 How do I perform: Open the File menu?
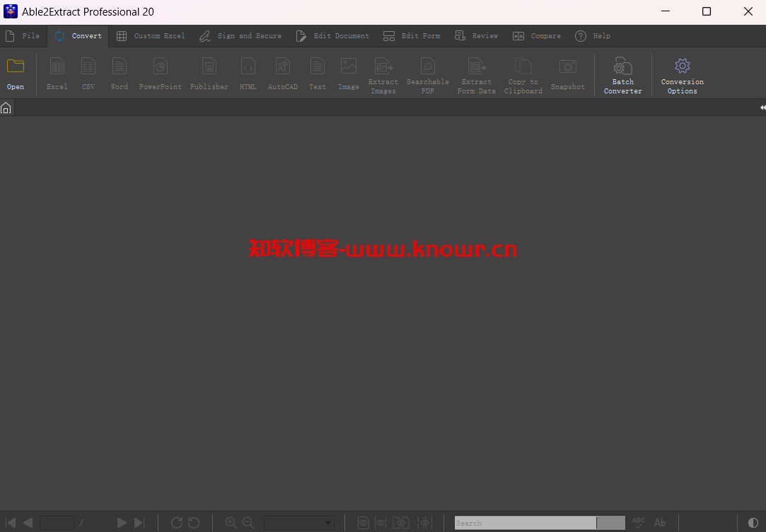(x=23, y=36)
